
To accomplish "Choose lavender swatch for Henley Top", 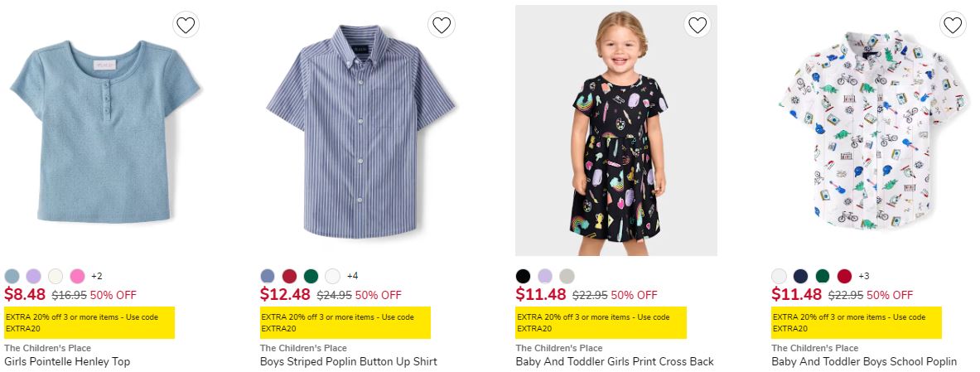I will (x=33, y=276).
